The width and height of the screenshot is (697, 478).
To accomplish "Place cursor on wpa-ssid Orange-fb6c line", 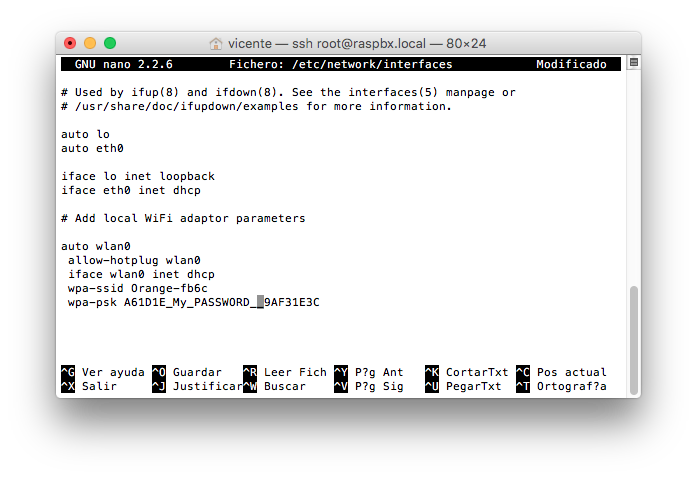I will 138,288.
